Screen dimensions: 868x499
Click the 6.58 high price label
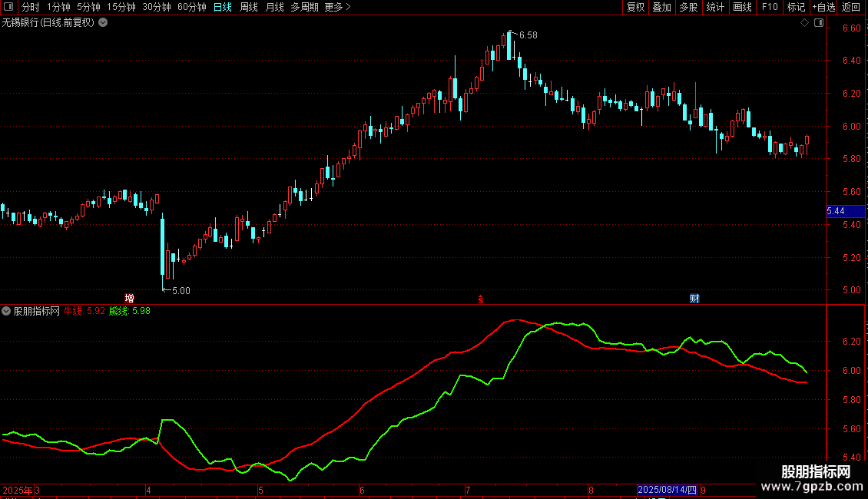point(528,35)
